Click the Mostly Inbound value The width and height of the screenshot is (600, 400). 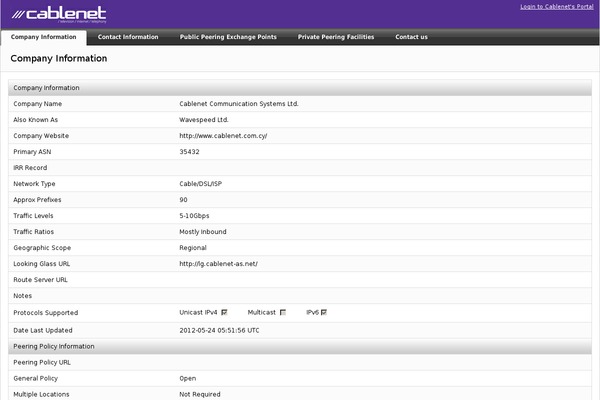tap(203, 232)
